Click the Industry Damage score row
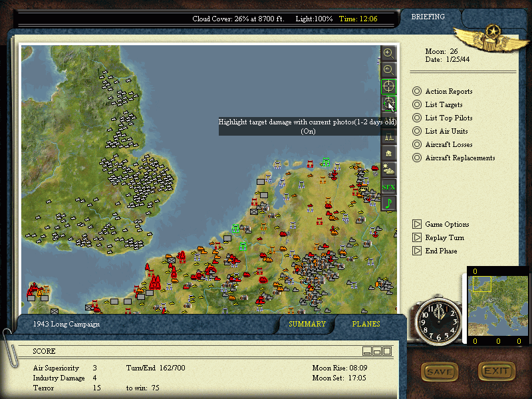Screen dimensions: 532x399 click(x=65, y=378)
